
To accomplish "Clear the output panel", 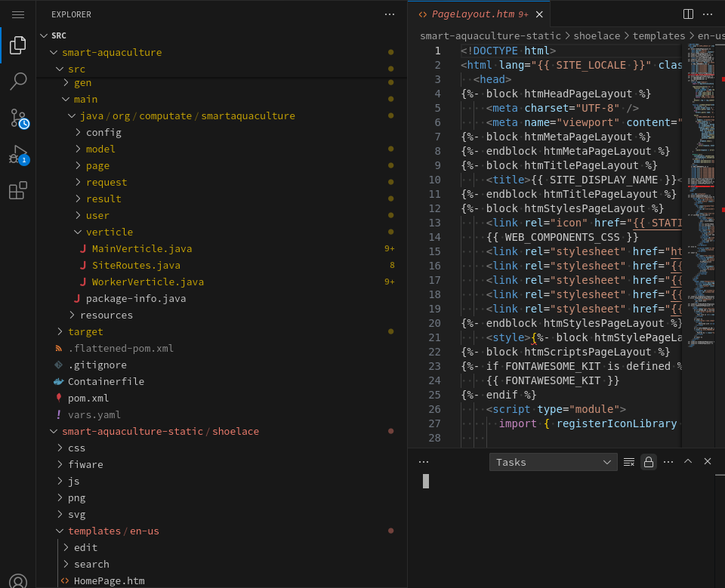I will pos(629,462).
